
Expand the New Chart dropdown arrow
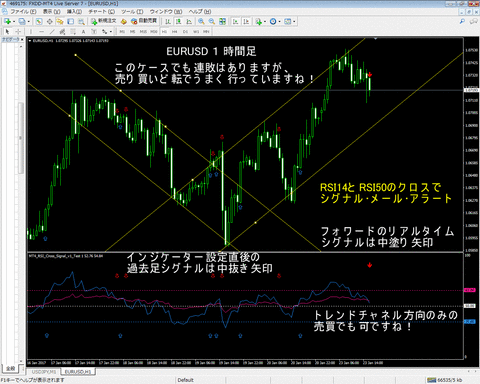[x=14, y=22]
